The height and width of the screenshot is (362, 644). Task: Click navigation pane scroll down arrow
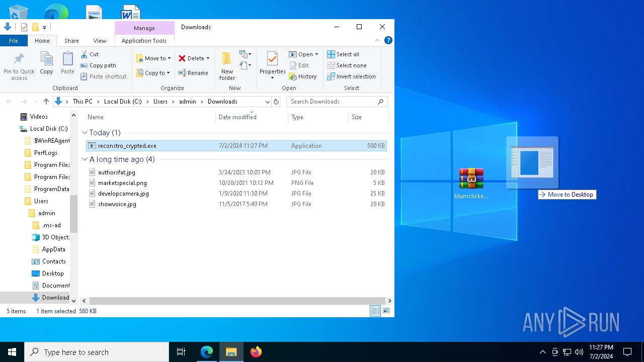coord(74,301)
